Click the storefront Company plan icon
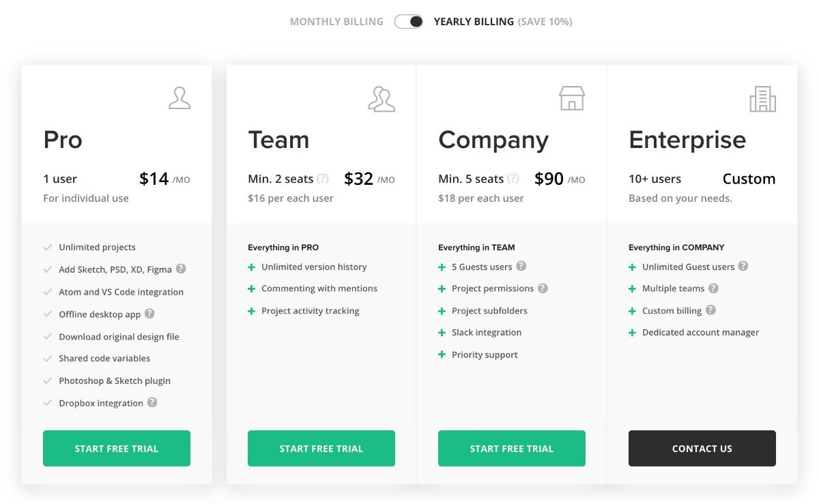The width and height of the screenshot is (819, 504). [x=572, y=98]
